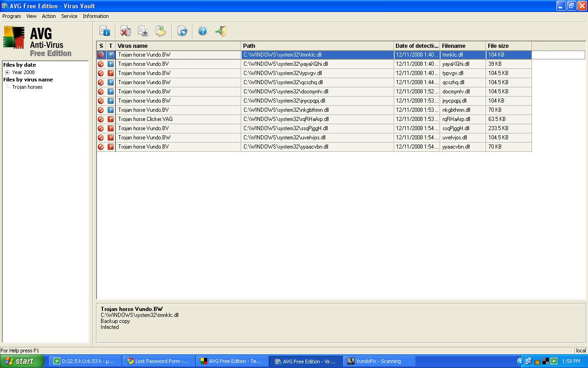Click the S column header

click(102, 46)
